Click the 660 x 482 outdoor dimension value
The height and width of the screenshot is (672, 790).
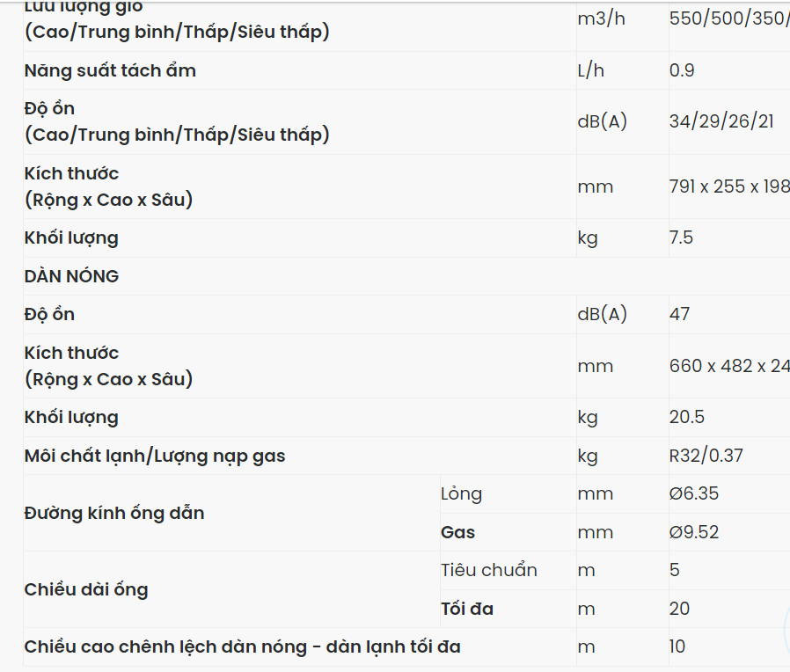(728, 366)
